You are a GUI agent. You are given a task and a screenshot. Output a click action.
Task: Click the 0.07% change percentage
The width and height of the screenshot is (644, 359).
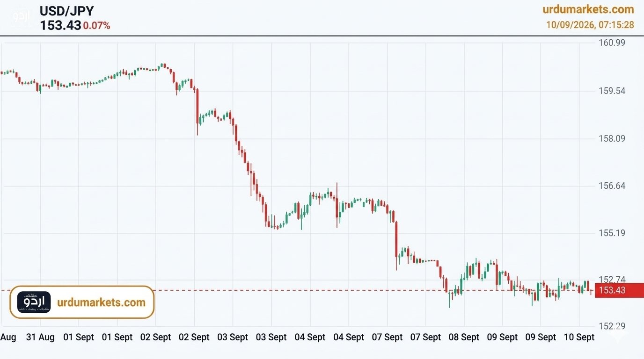(x=97, y=26)
